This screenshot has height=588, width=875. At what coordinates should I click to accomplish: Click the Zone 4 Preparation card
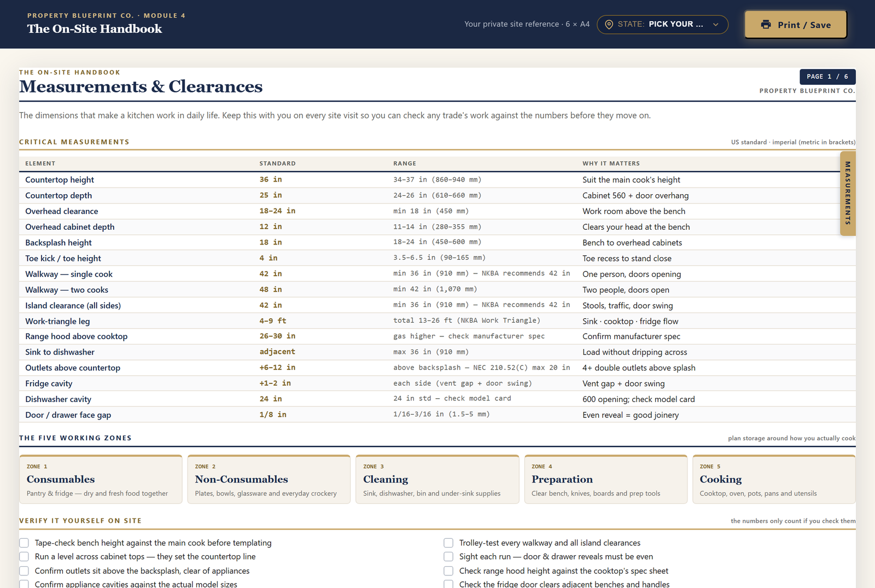(606, 479)
